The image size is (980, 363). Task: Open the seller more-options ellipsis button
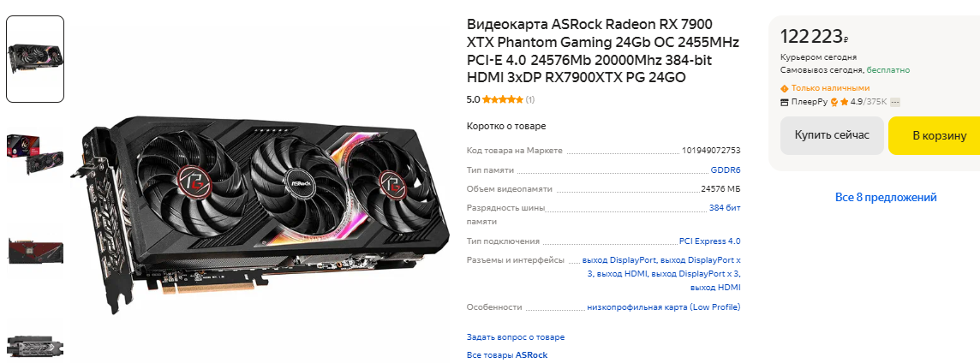(895, 102)
